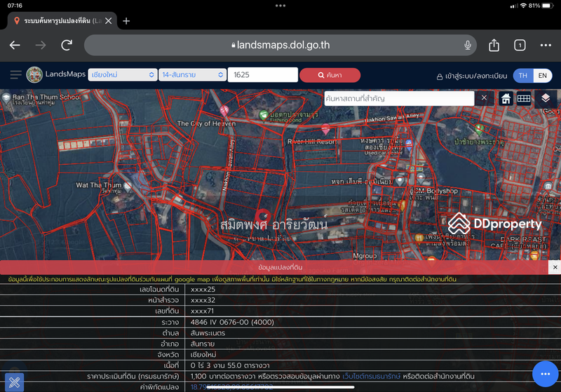Click the red ค้นหา search button
Viewport: 561px width, 392px height.
click(330, 75)
